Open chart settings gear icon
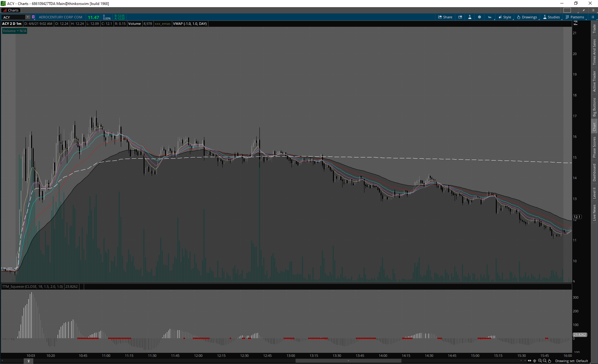598x364 pixels. tap(479, 17)
